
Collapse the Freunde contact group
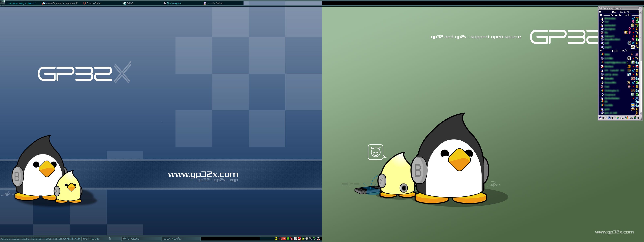pos(601,15)
